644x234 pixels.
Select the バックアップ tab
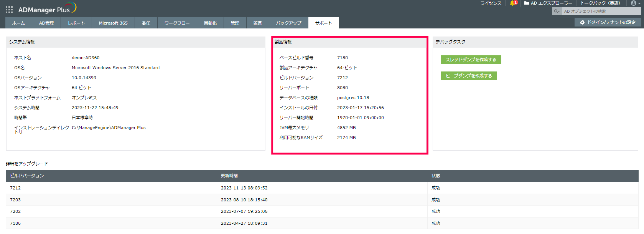click(x=289, y=23)
